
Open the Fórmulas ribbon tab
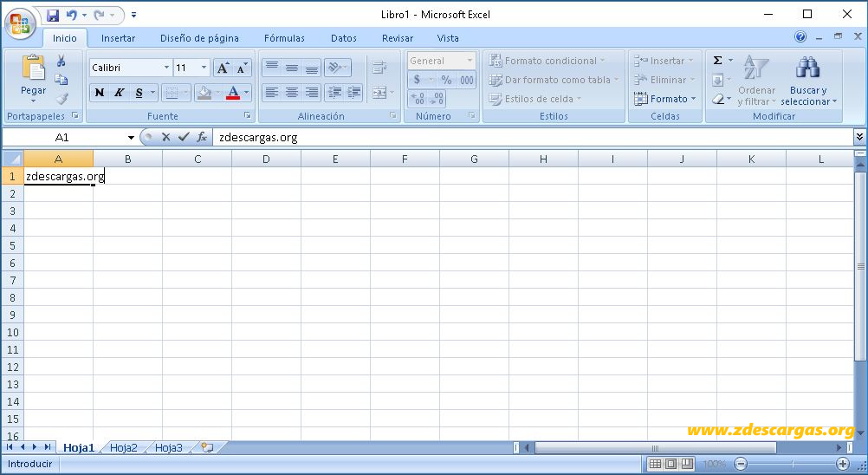[284, 38]
